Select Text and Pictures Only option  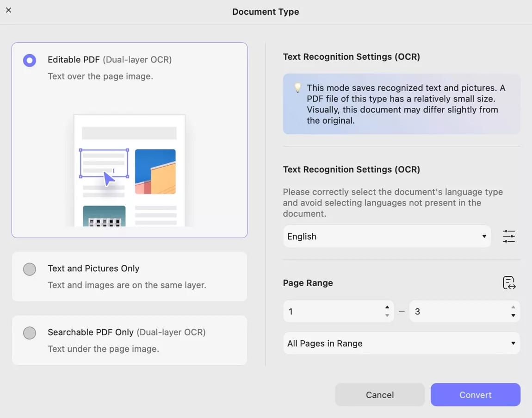30,269
